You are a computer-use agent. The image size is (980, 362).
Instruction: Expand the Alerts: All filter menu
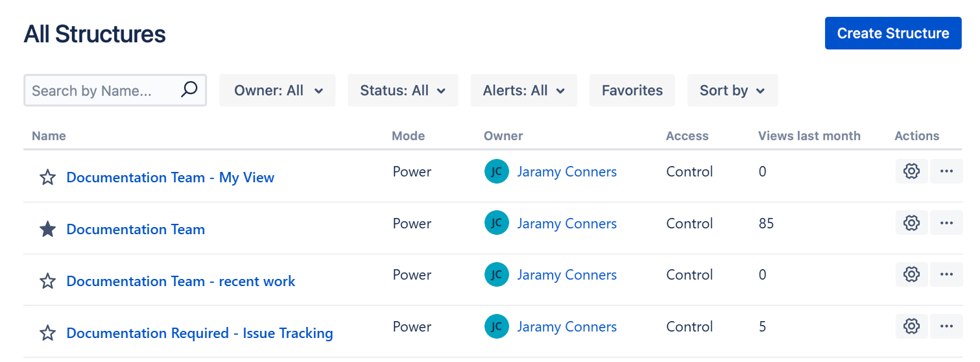coord(523,90)
